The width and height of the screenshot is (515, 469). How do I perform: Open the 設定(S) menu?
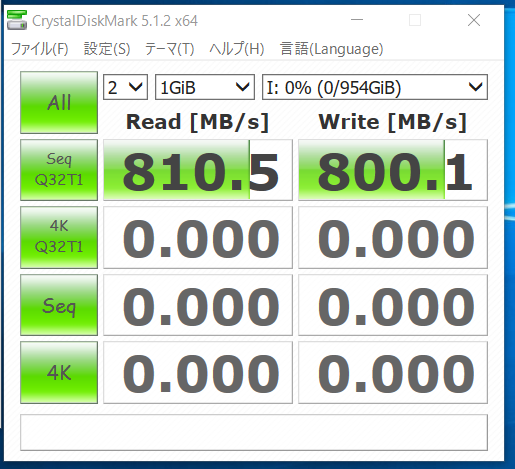107,49
